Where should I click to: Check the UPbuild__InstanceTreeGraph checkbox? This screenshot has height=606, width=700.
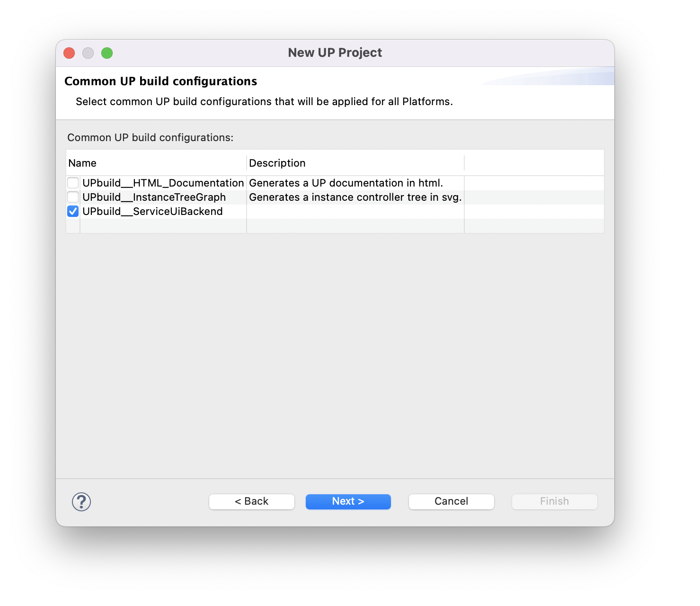pos(73,197)
